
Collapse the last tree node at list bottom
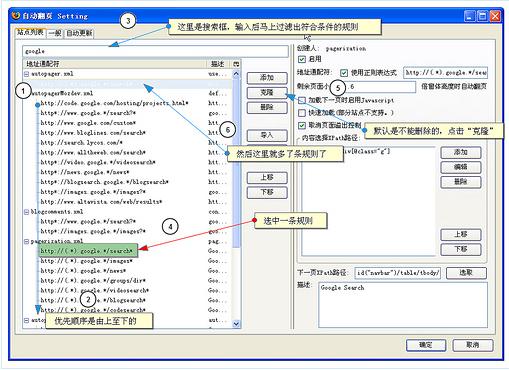click(x=26, y=320)
